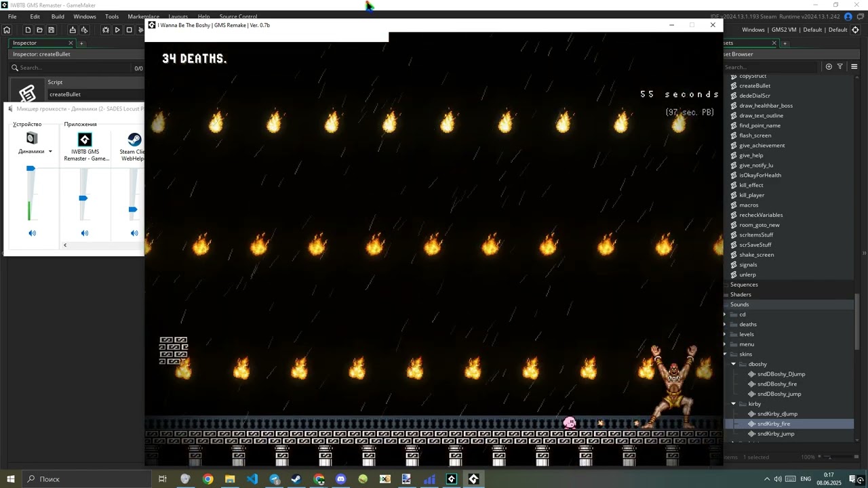Select the sndDBoshy_fire sound asset
The height and width of the screenshot is (488, 868).
click(x=777, y=384)
